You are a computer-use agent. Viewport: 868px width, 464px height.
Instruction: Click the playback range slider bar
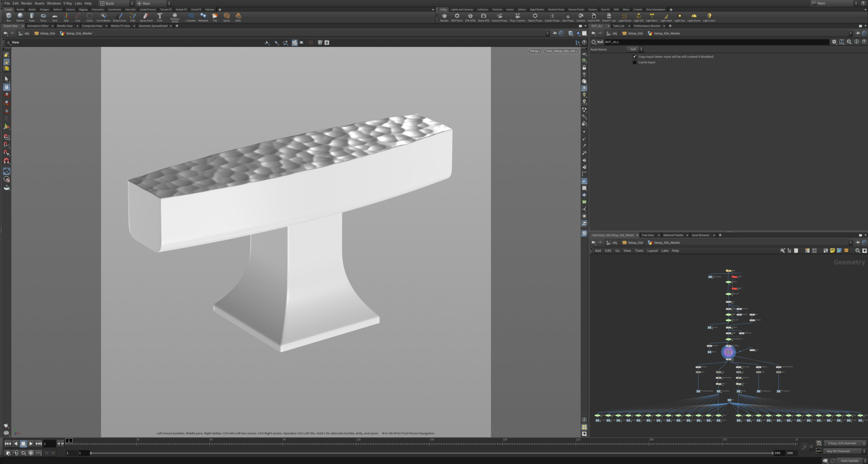[x=431, y=453]
